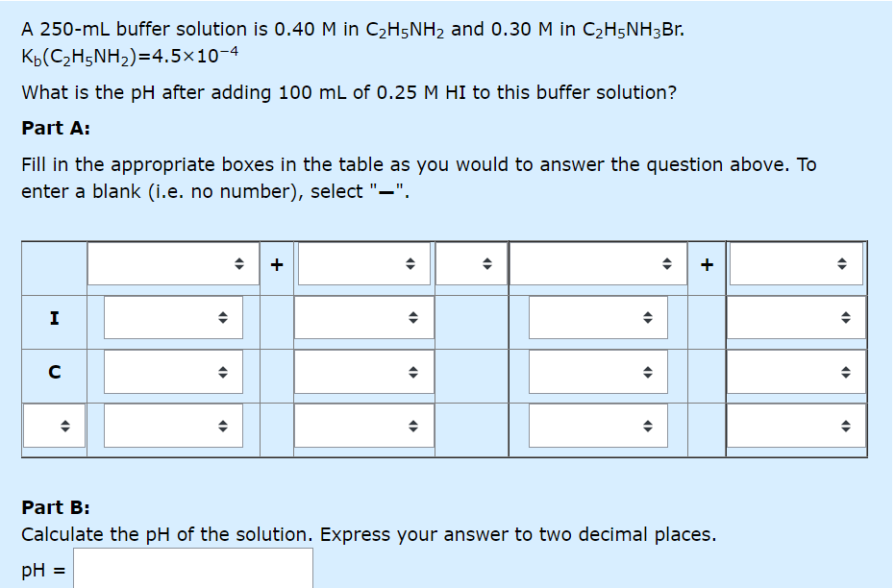Open the first value dropdown in row I

click(x=173, y=318)
